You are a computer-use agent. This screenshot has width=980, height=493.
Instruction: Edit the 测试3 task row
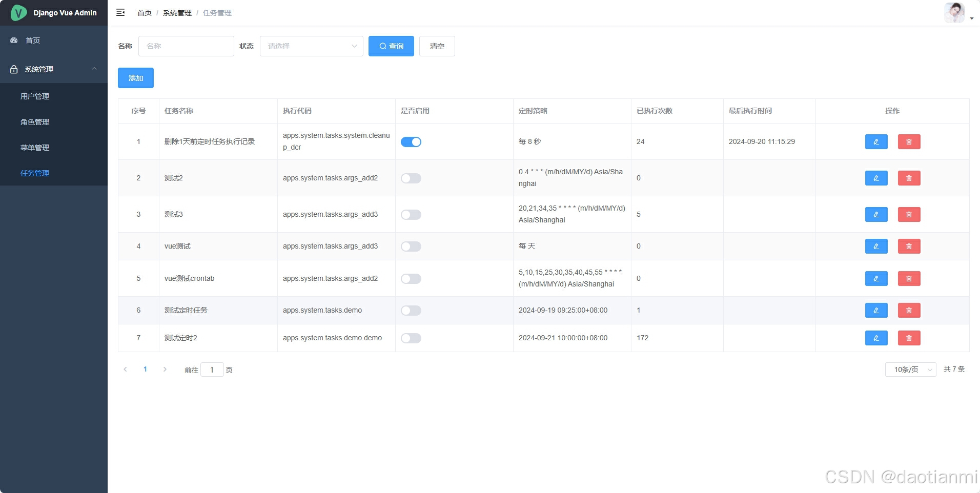[876, 214]
